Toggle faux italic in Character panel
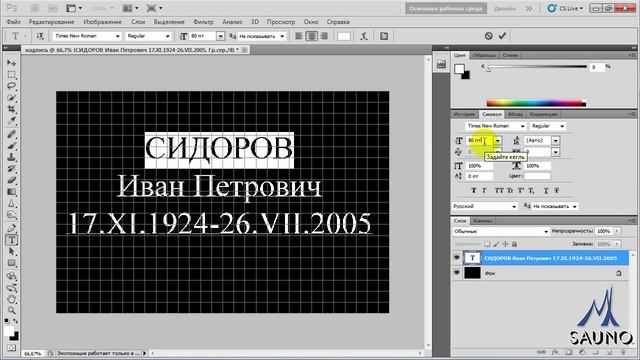This screenshot has height=360, width=640. click(484, 191)
